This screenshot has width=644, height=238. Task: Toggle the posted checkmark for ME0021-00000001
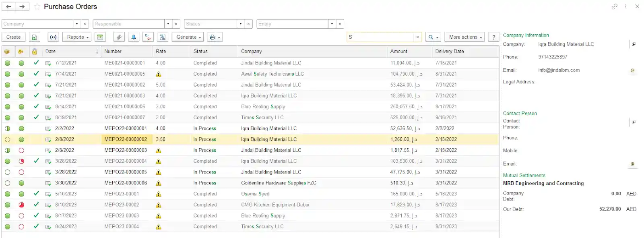point(36,63)
